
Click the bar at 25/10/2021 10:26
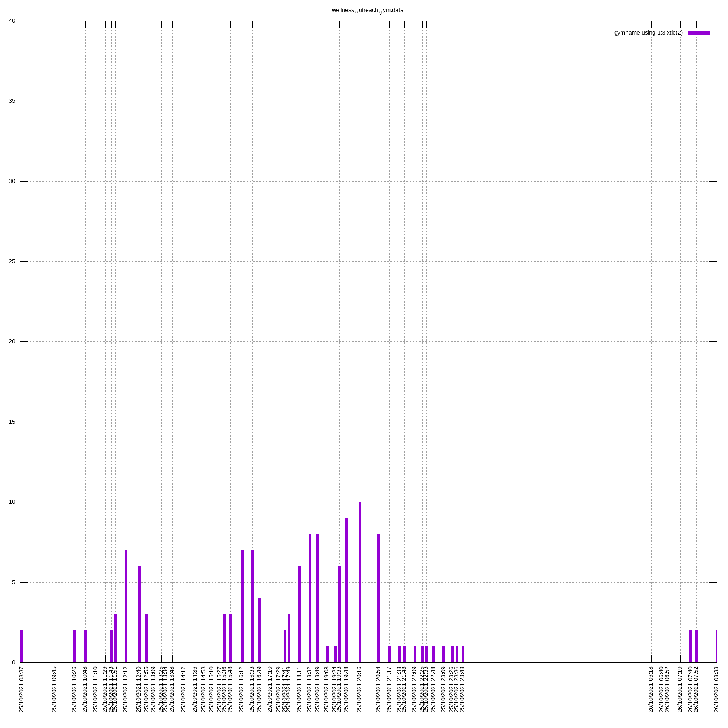point(75,646)
